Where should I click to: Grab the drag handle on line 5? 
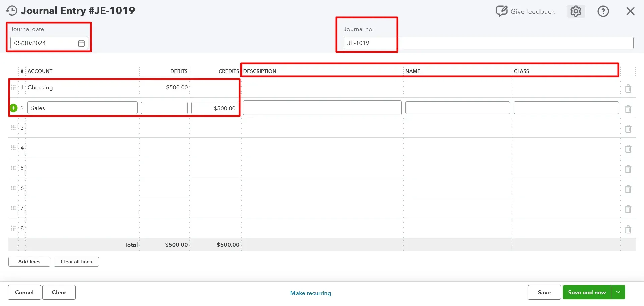click(x=13, y=168)
